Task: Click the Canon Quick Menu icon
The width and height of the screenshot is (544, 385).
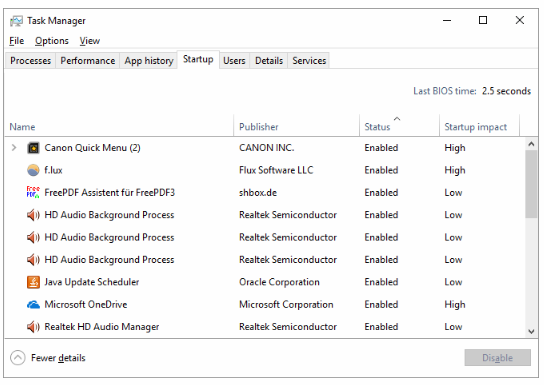Action: (33, 148)
